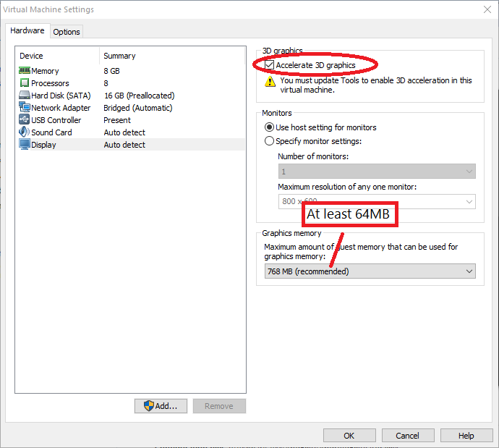
Task: Select Specify monitor settings radio button
Action: pyautogui.click(x=270, y=141)
